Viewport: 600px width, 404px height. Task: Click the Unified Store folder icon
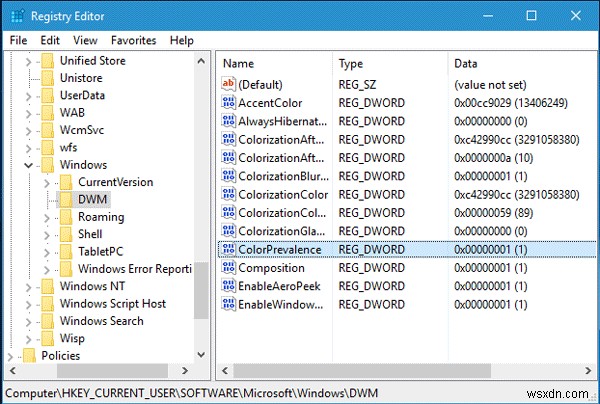click(x=48, y=60)
